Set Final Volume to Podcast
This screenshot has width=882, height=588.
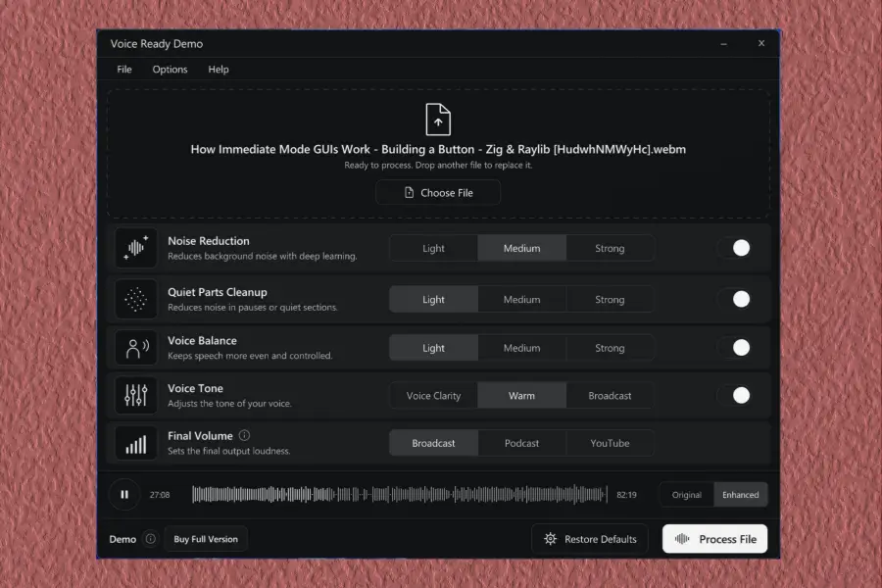coord(522,443)
